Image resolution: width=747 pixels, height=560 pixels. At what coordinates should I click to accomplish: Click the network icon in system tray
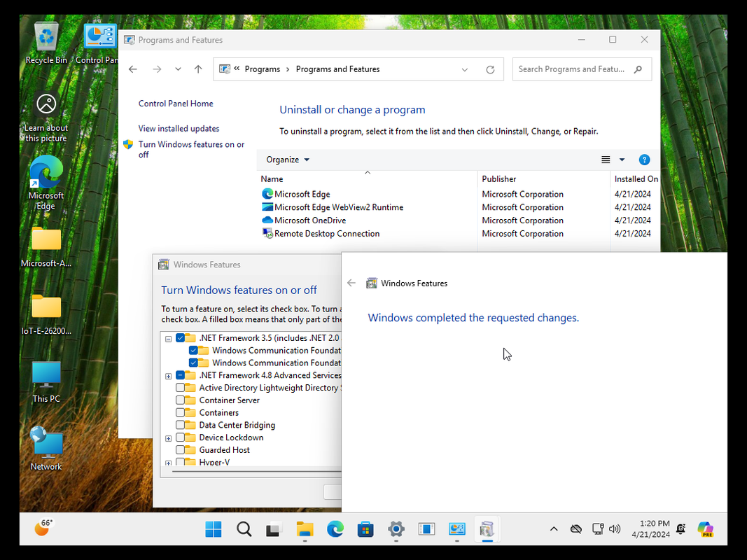coord(598,529)
